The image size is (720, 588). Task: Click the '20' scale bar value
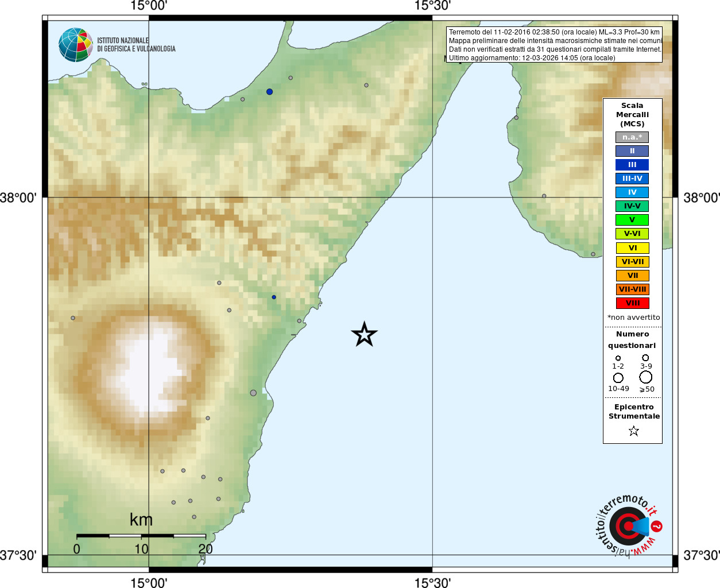[x=206, y=549]
